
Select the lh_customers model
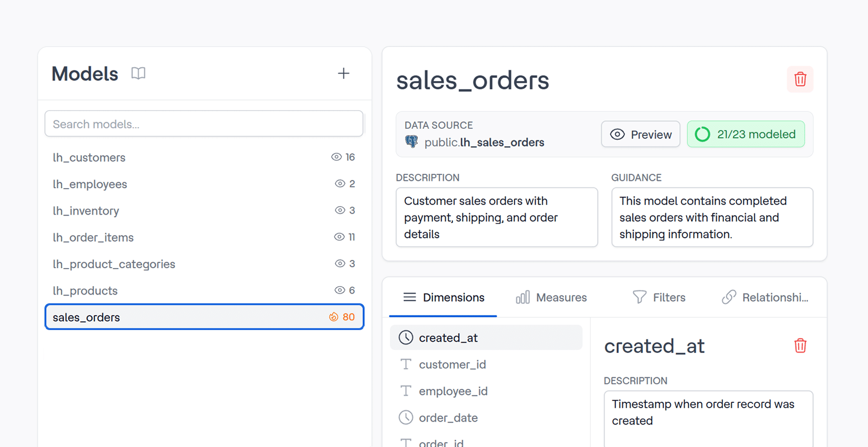pos(204,157)
